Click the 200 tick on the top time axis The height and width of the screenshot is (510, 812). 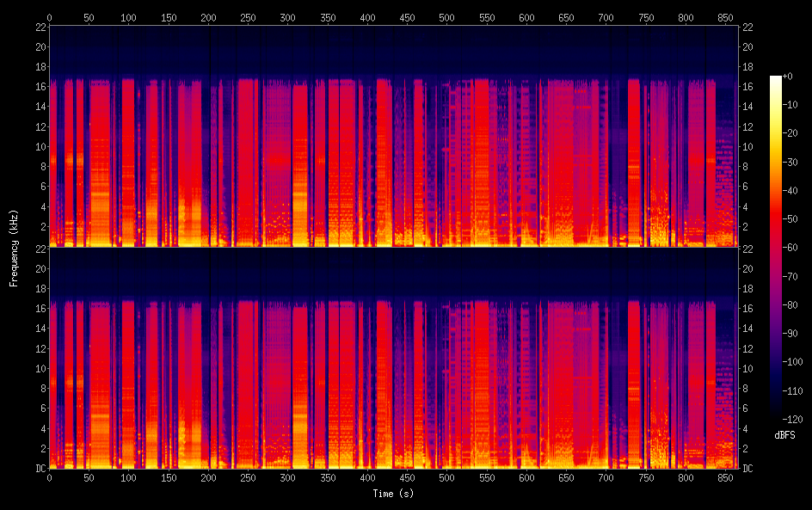(208, 17)
